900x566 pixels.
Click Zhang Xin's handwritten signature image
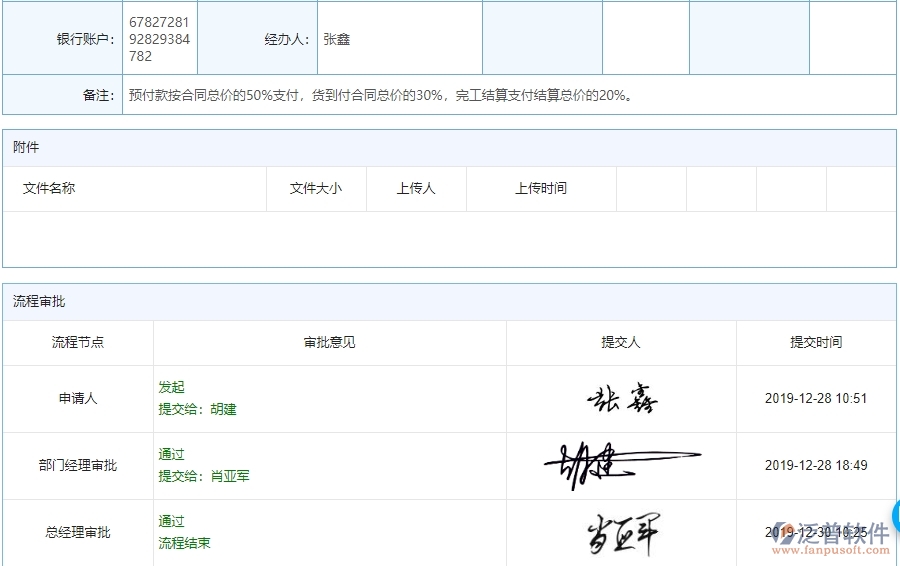621,399
